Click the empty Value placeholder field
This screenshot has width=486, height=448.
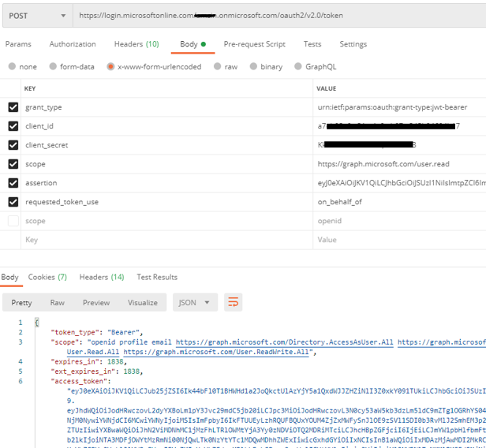click(x=399, y=240)
